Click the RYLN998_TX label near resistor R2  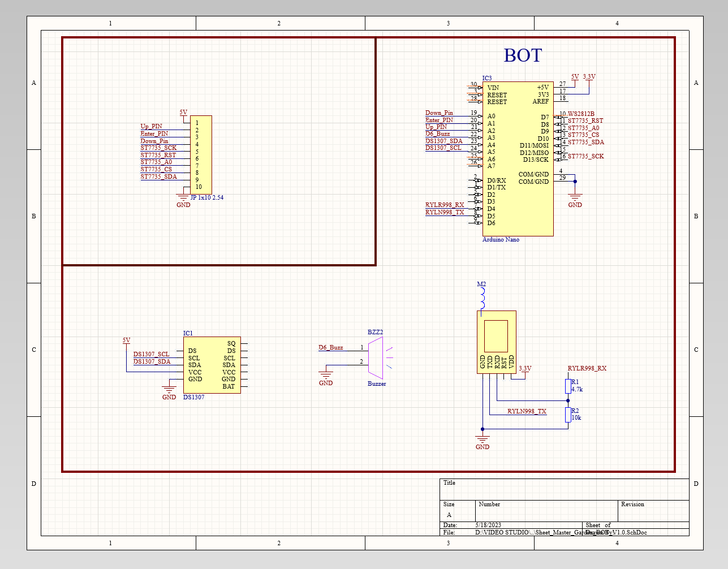pyautogui.click(x=527, y=411)
